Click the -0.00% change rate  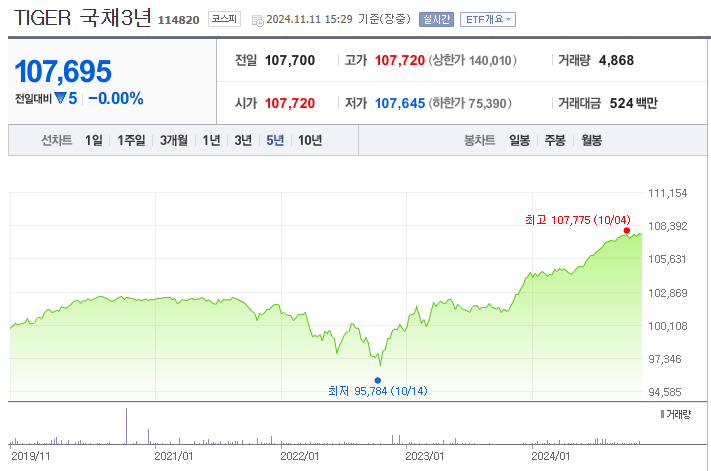(116, 98)
